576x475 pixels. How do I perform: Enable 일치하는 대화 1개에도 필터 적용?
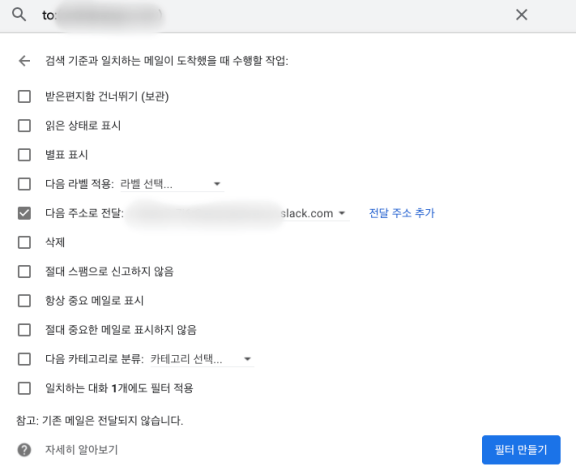[24, 388]
